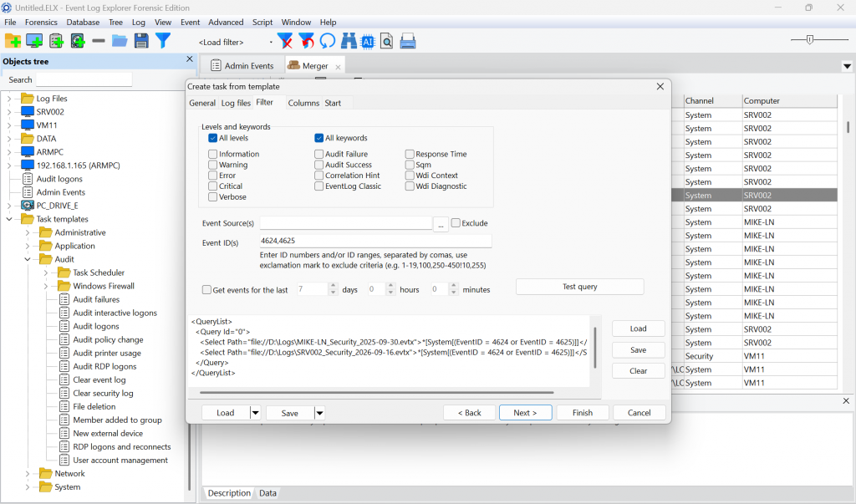
Task: Click the query box horizontal scrollbar
Action: [377, 393]
